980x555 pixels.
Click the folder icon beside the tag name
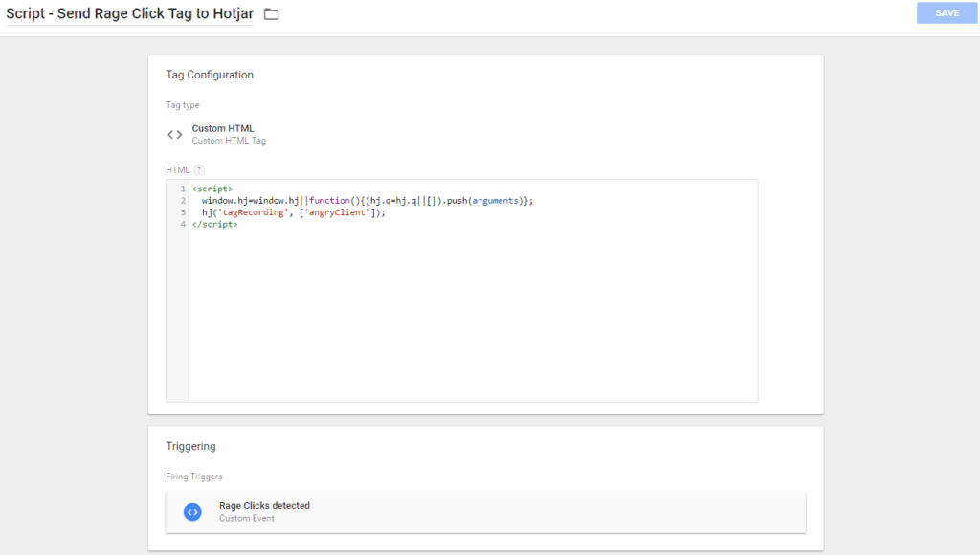pos(271,13)
